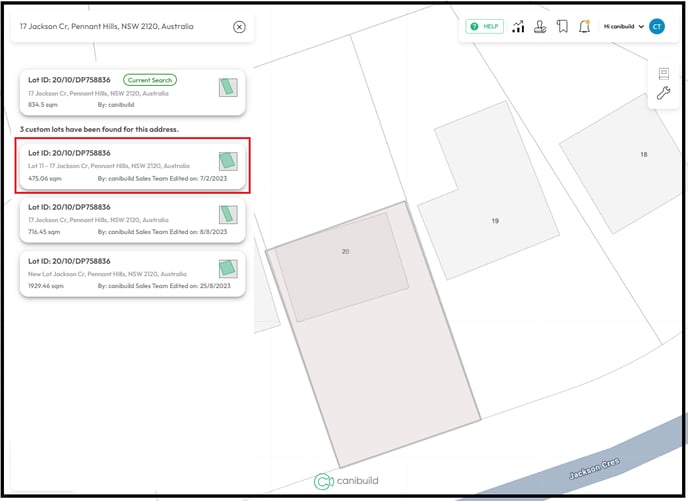
Task: Click the book icon above the wrench
Action: click(x=663, y=73)
